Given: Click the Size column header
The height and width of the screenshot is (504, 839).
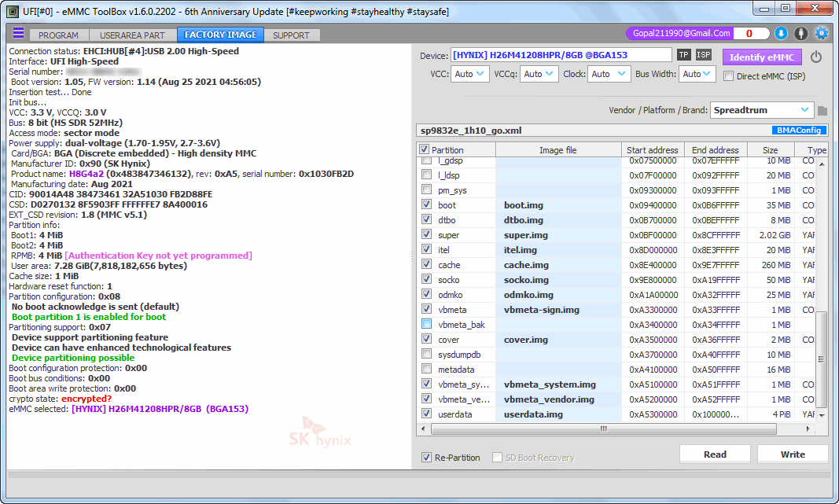Looking at the screenshot, I should coord(771,150).
